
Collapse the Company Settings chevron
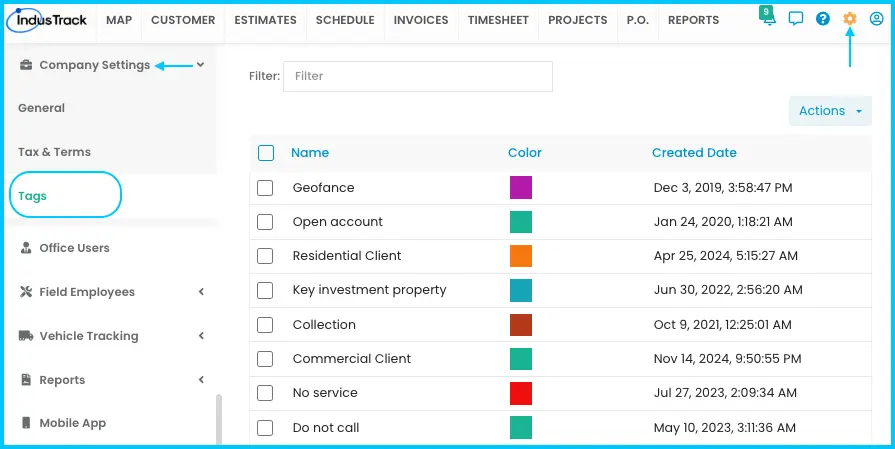pos(200,64)
